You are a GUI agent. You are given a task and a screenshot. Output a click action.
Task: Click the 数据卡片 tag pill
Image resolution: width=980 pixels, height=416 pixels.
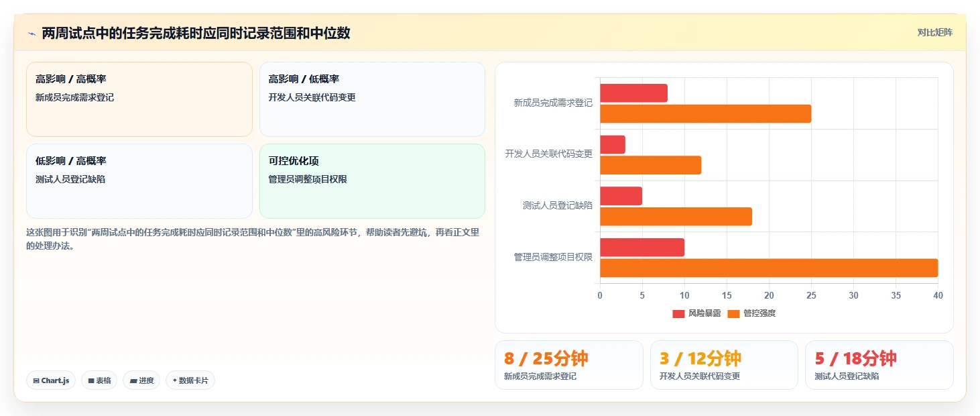190,380
